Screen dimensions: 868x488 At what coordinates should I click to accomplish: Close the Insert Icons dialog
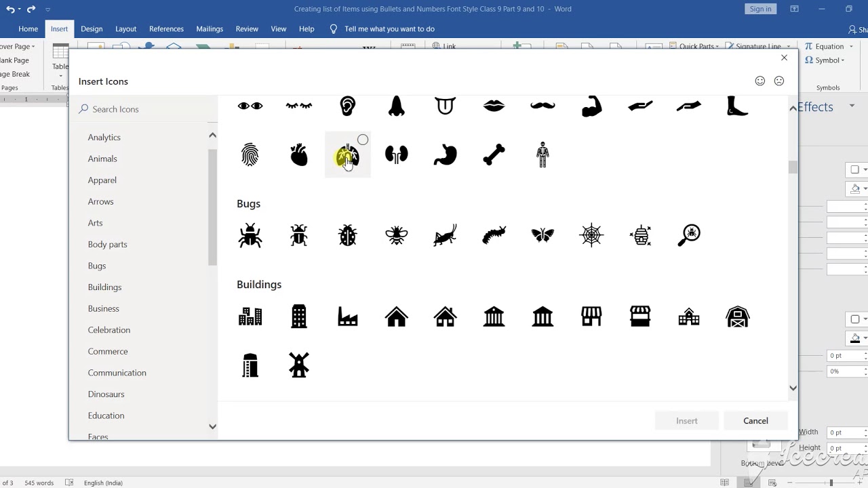click(x=784, y=58)
